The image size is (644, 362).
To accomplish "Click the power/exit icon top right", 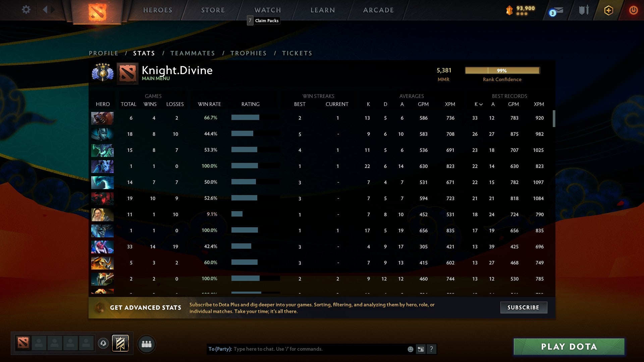I will pos(634,10).
